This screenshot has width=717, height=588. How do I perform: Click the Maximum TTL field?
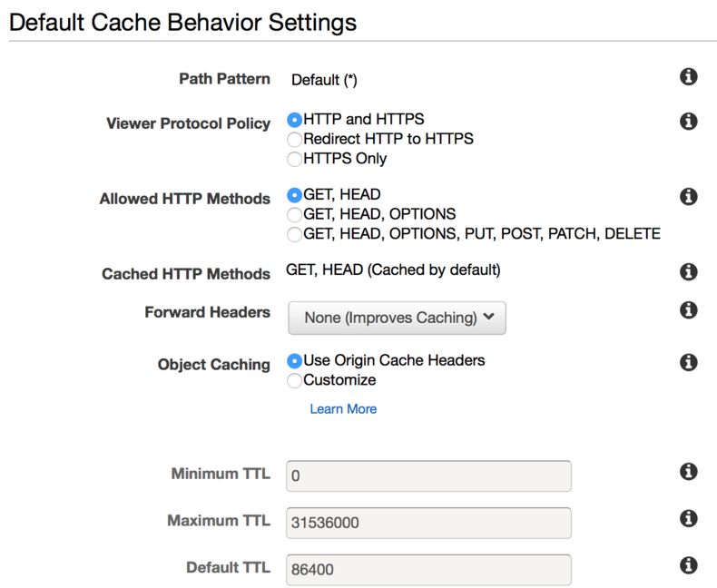[x=428, y=523]
